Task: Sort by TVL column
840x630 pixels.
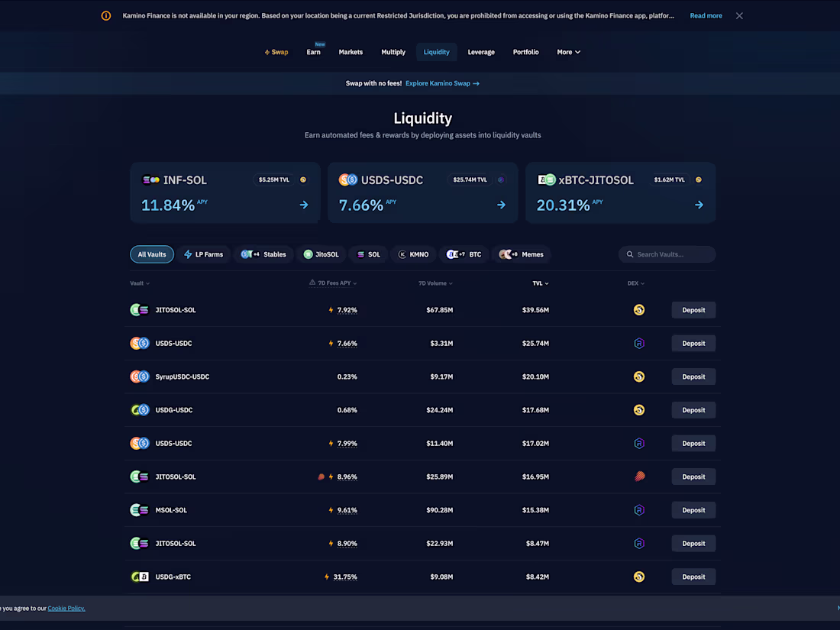Action: (x=541, y=283)
